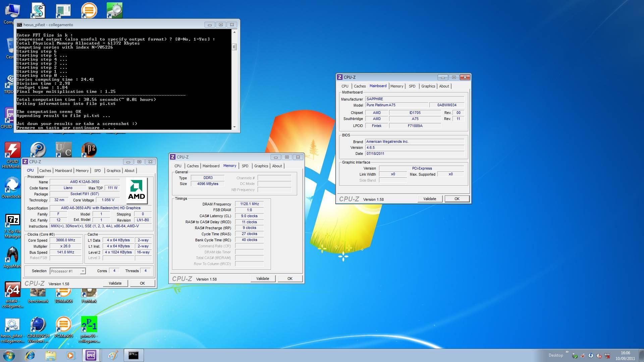Launch the prime95 desktop shortcut
Image resolution: width=644 pixels, height=362 pixels.
(x=89, y=330)
